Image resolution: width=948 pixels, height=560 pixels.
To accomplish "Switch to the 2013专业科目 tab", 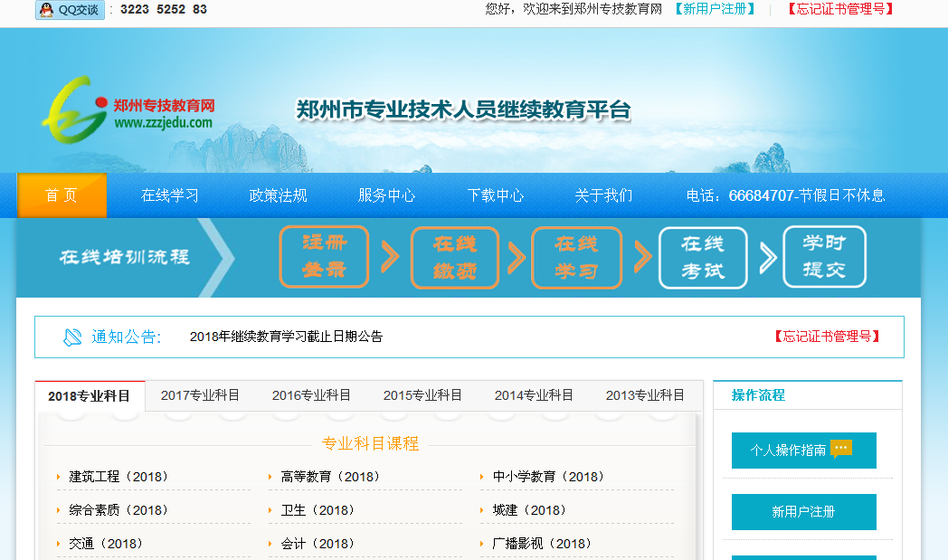I will [645, 395].
